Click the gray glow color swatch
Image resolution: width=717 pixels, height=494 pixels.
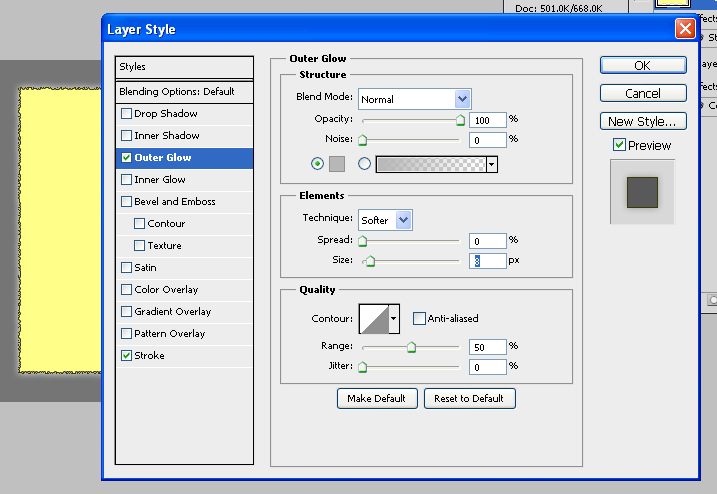[x=337, y=164]
